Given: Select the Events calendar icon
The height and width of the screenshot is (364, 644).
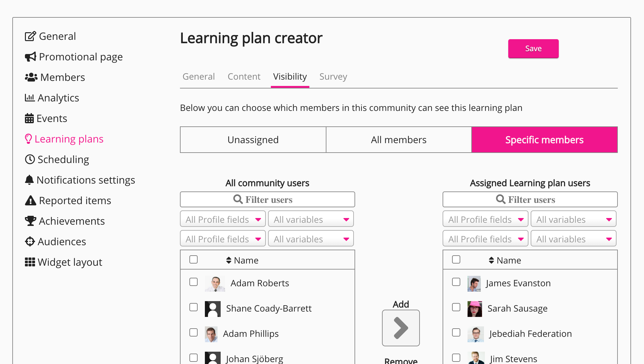Looking at the screenshot, I should (x=29, y=118).
